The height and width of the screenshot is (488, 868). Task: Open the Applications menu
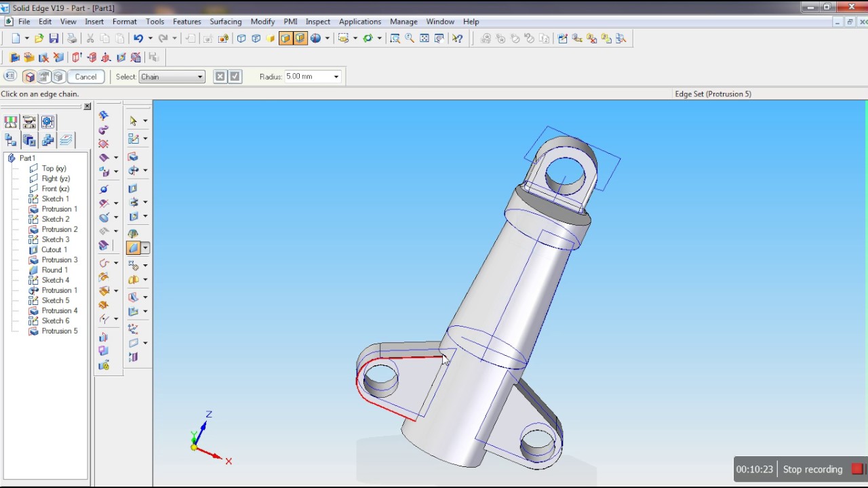360,22
